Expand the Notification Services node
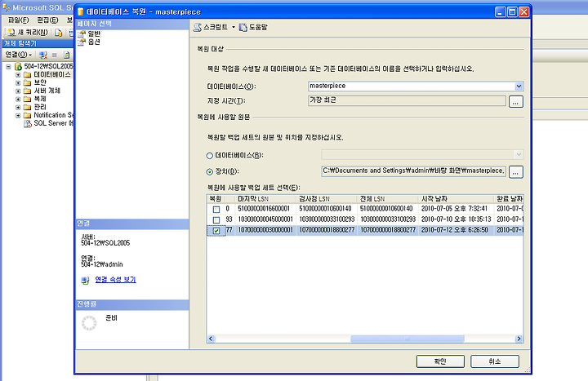This screenshot has height=381, width=588. [18, 115]
